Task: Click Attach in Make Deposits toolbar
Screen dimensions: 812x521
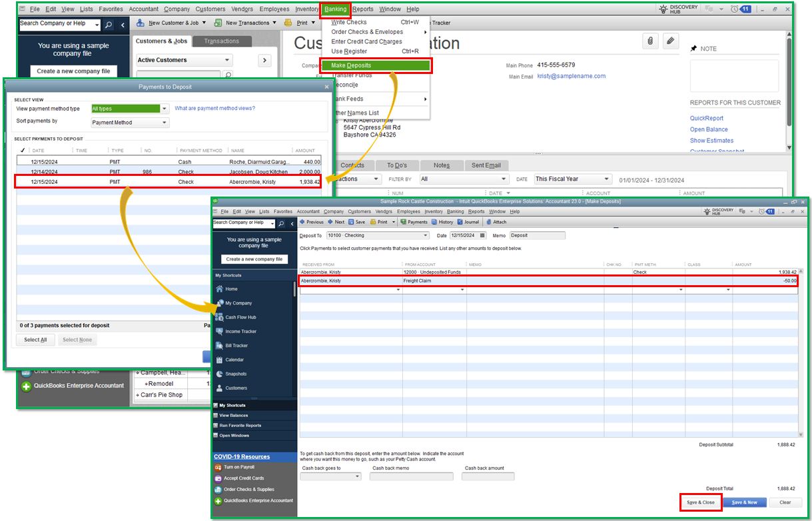Action: [496, 222]
